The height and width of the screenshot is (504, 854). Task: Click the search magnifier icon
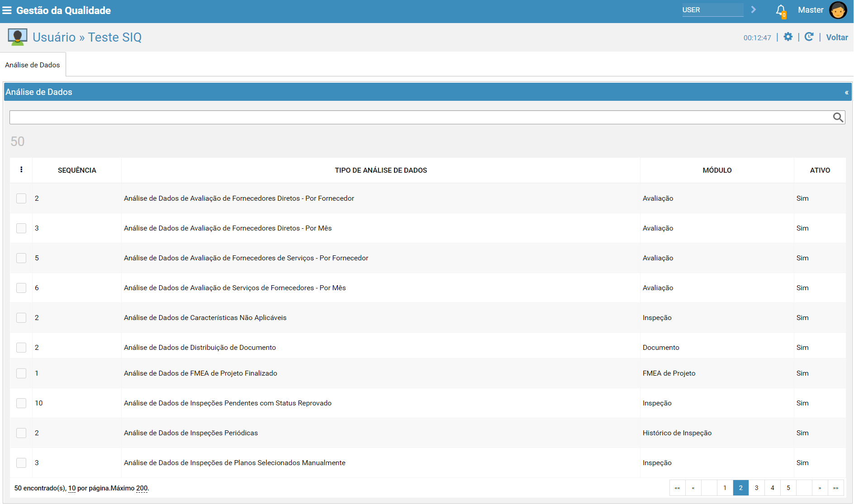tap(838, 118)
